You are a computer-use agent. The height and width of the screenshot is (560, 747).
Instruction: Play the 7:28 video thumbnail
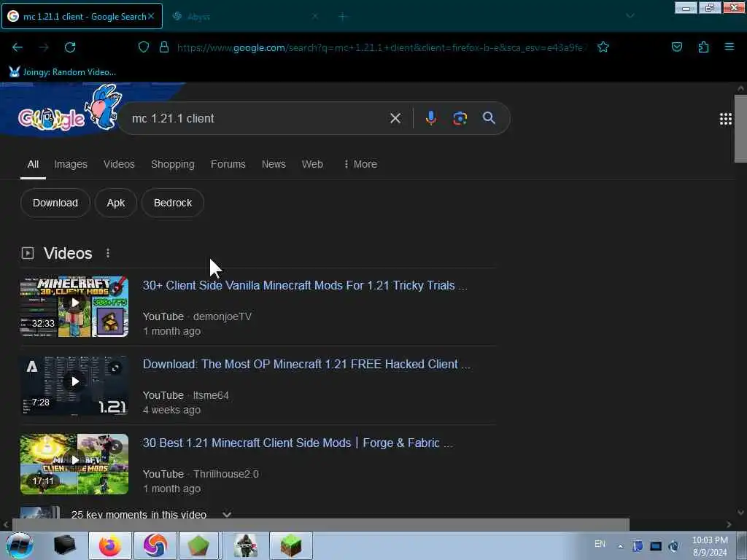74,385
